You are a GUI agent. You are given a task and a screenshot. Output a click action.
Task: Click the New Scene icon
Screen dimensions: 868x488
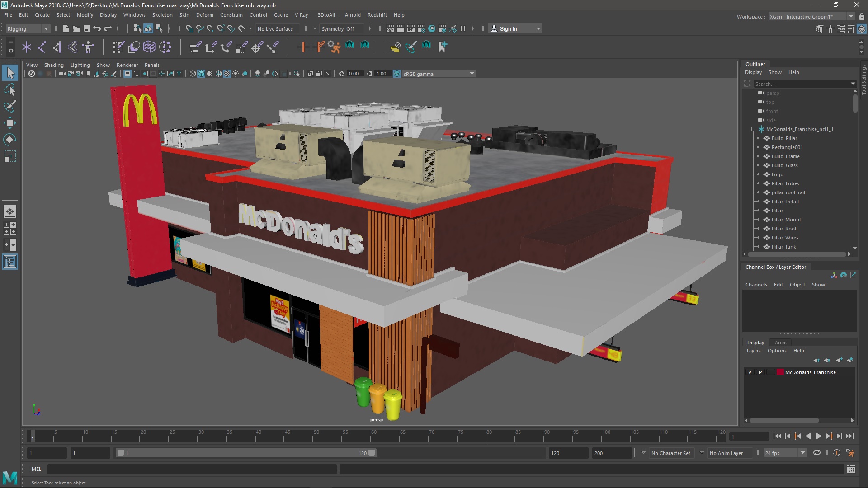(x=66, y=28)
